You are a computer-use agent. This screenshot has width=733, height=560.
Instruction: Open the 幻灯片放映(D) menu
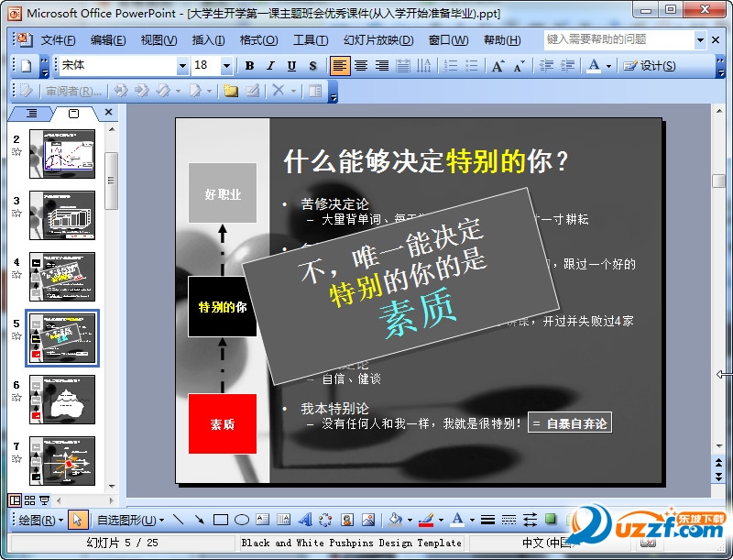378,40
